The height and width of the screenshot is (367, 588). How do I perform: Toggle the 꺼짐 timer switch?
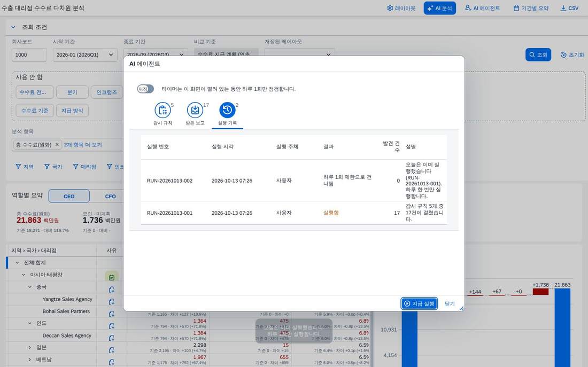[145, 89]
